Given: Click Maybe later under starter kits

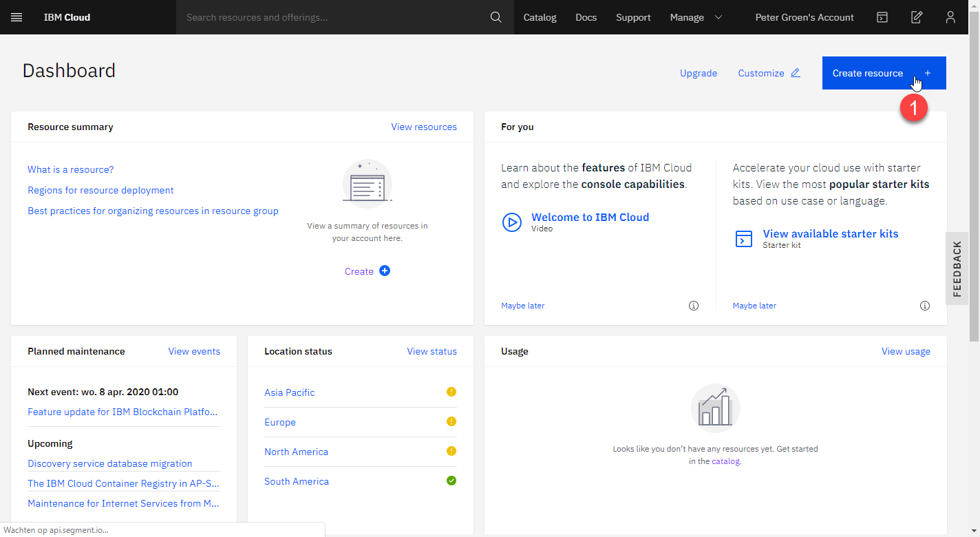Looking at the screenshot, I should pyautogui.click(x=754, y=306).
